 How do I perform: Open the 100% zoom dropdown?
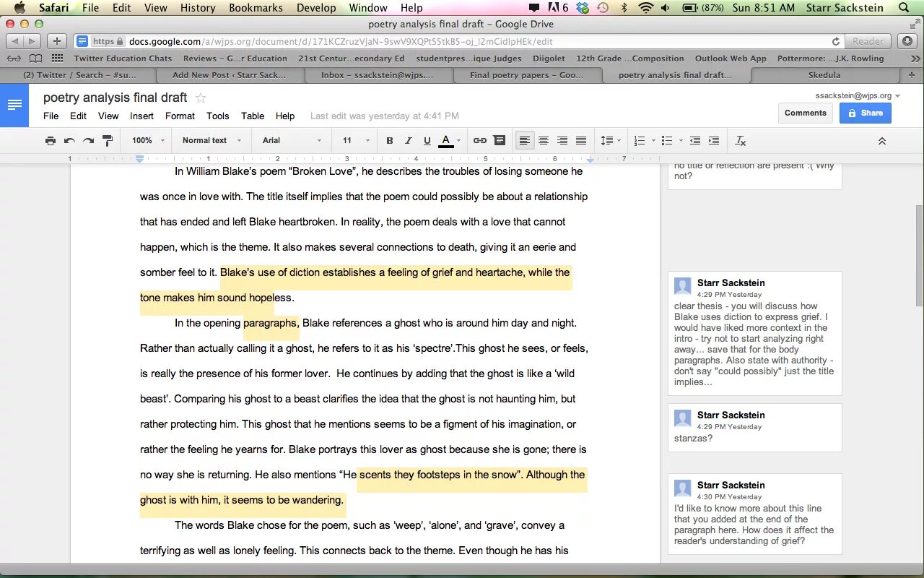pos(149,141)
